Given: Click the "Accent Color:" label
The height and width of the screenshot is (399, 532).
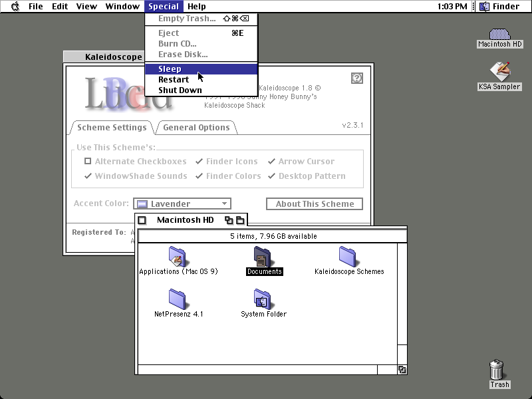Looking at the screenshot, I should [x=102, y=203].
